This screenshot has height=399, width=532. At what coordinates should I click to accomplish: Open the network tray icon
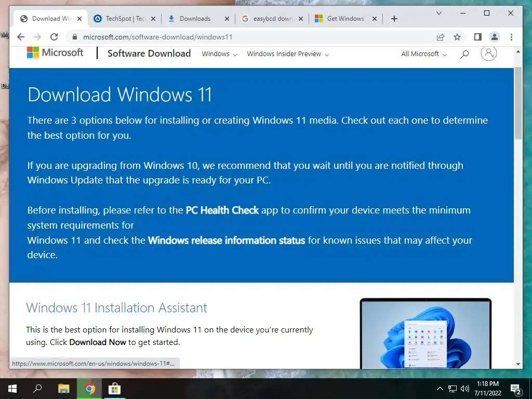453,389
